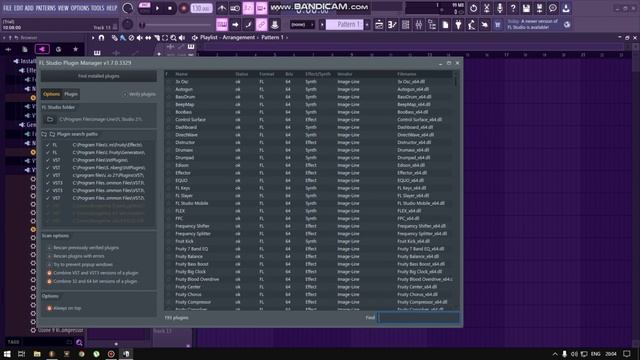Open the shopping cart store icon

coord(498,25)
